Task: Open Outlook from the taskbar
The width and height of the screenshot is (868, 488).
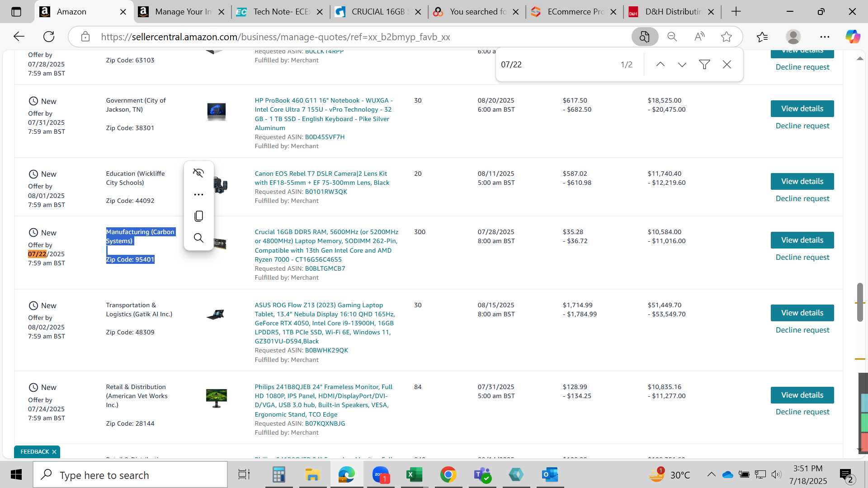Action: click(x=550, y=475)
